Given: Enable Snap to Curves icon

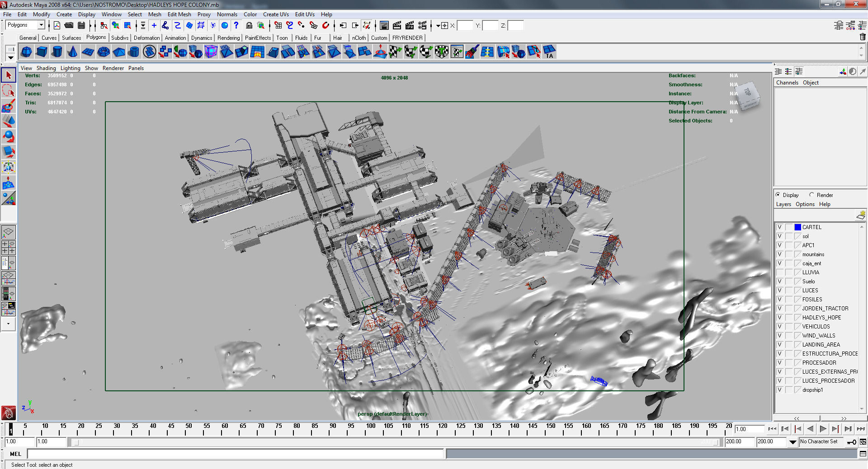Looking at the screenshot, I should pos(290,25).
